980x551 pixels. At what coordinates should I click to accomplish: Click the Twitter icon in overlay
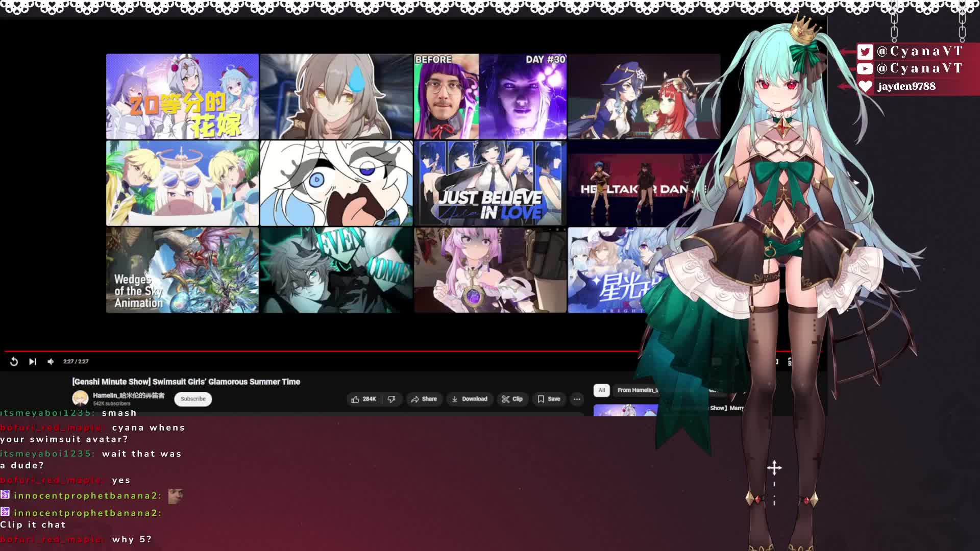pyautogui.click(x=865, y=52)
